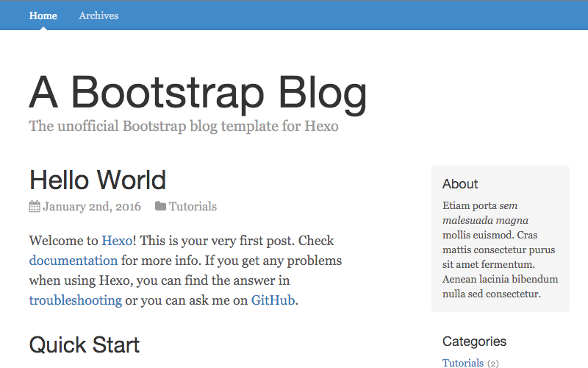Open the Tutorials category under the post title

pyautogui.click(x=193, y=207)
